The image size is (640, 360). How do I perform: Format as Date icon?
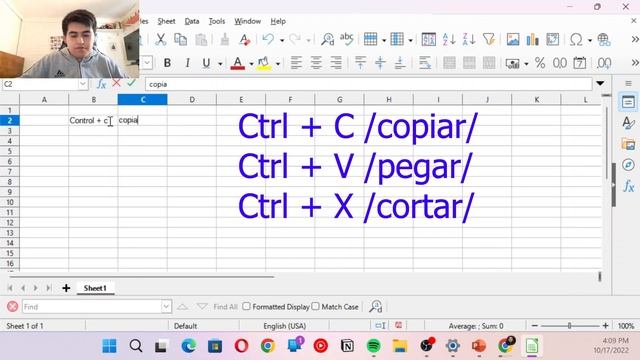pyautogui.click(x=580, y=63)
